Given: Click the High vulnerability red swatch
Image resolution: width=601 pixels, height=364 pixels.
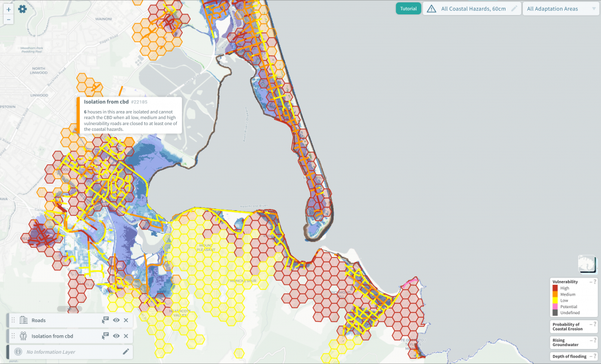Looking at the screenshot, I should pos(555,288).
